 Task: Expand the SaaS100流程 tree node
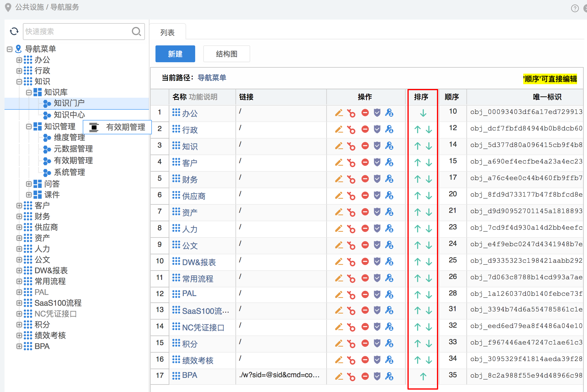click(19, 303)
